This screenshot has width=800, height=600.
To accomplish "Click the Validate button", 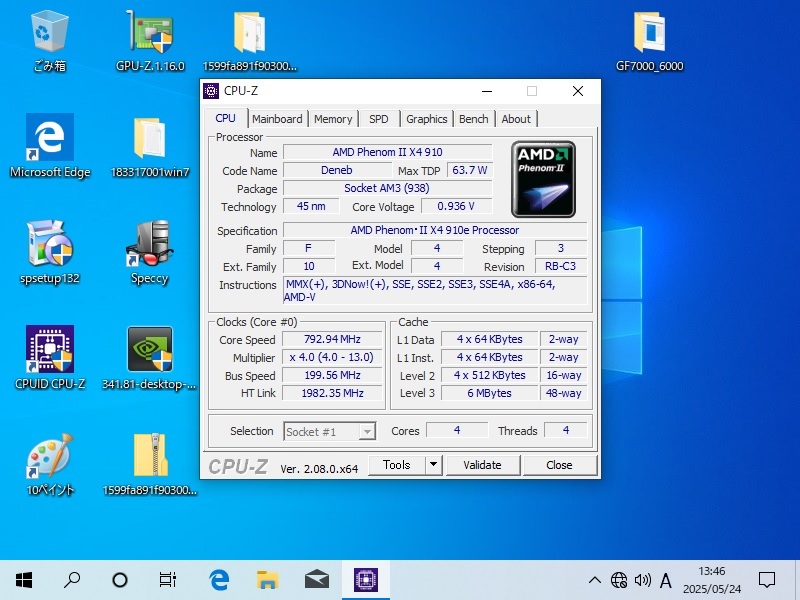I will [x=483, y=465].
